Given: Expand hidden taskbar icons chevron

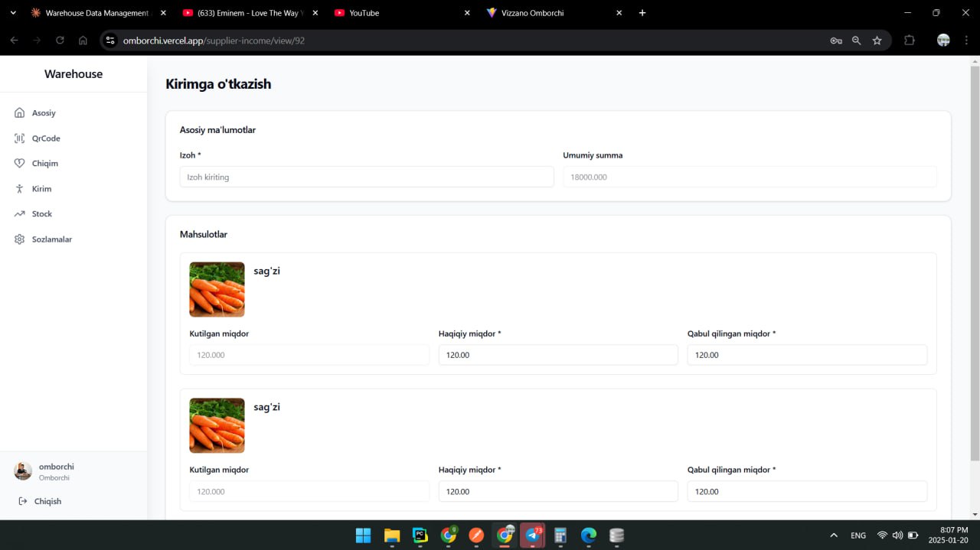Looking at the screenshot, I should point(833,535).
